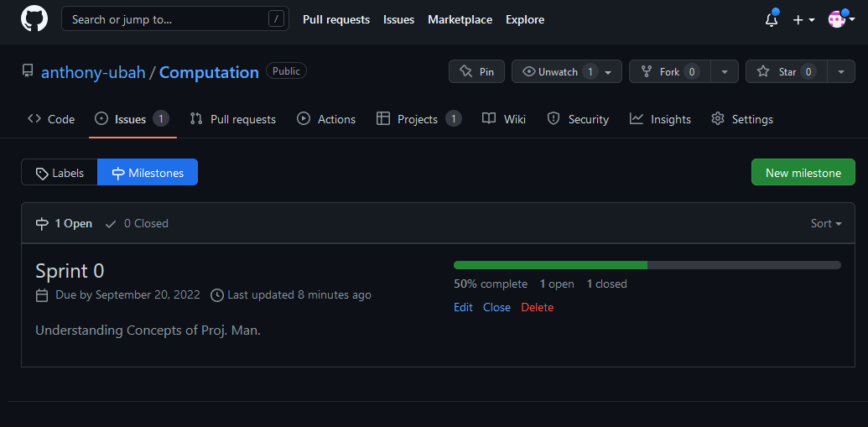Click the Sprint 0 progress bar

(647, 265)
